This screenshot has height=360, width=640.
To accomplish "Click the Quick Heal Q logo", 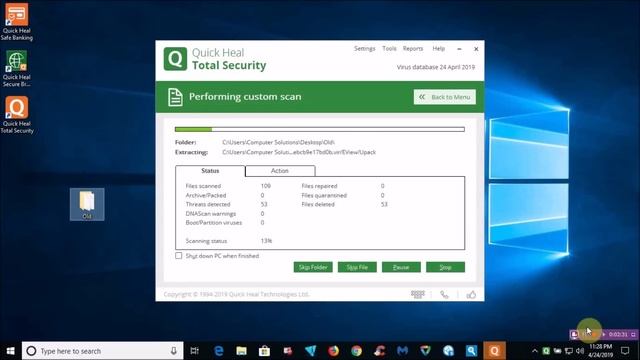I will pos(175,59).
